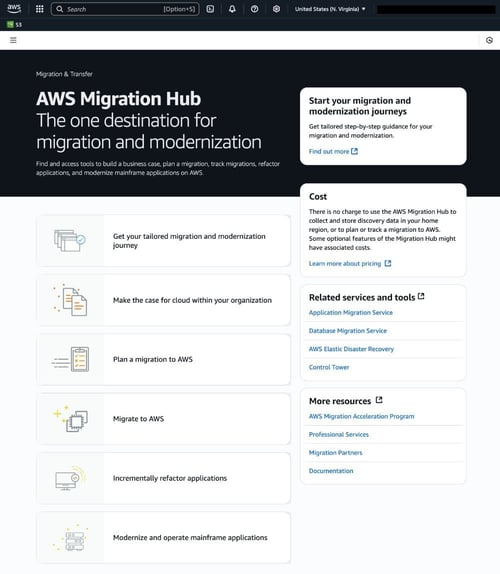Click external link icon beside Find out more

point(354,151)
